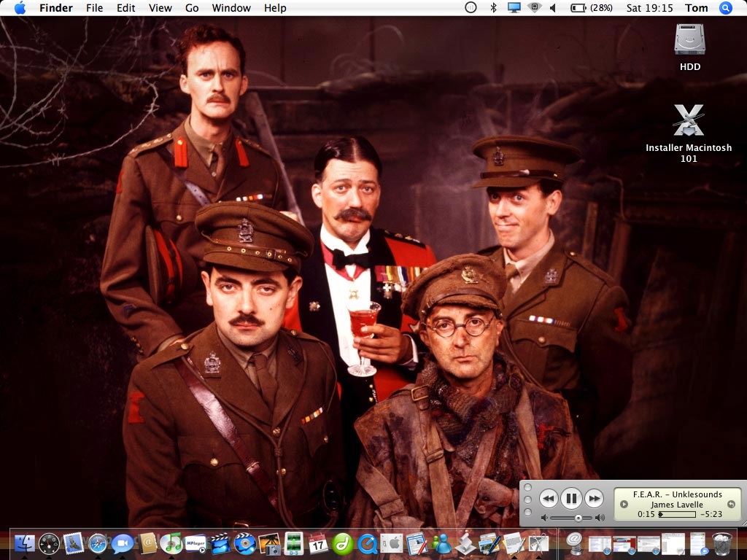Viewport: 747px width, 560px height.
Task: Click the Sat 19:15 clock
Action: point(649,7)
